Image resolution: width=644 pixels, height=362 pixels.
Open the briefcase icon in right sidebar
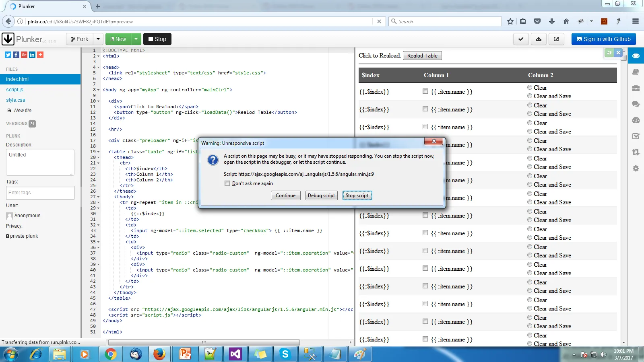coord(636,88)
